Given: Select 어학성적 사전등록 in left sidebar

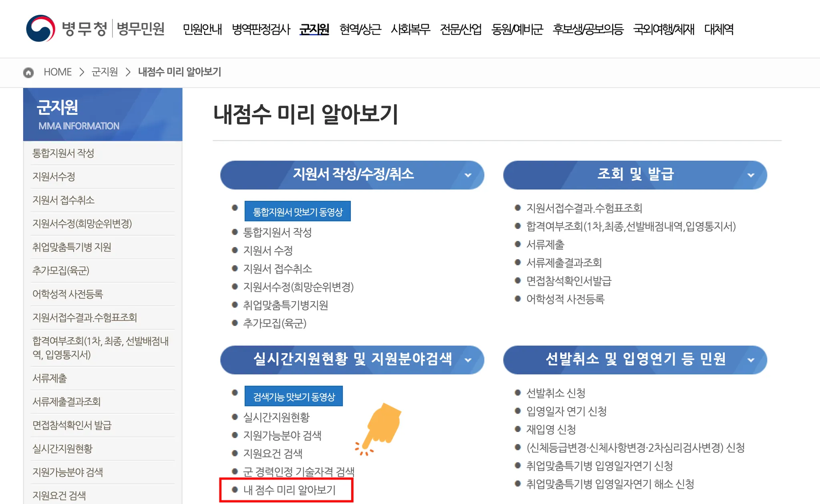Looking at the screenshot, I should [x=68, y=294].
